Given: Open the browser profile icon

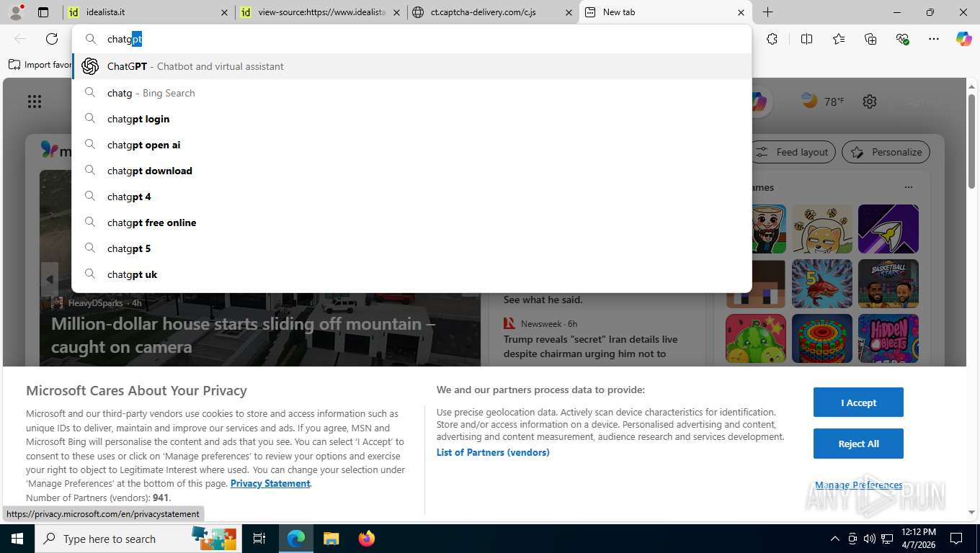Looking at the screenshot, I should coord(16,12).
